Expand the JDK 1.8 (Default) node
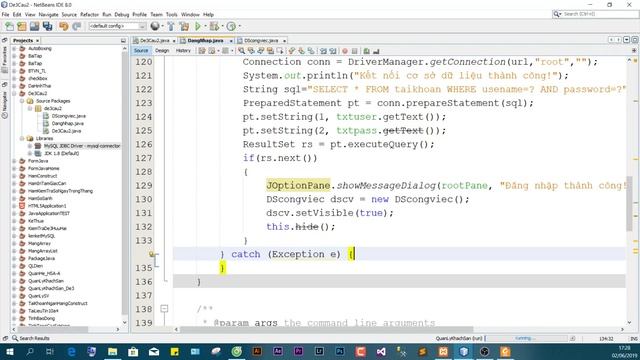The width and height of the screenshot is (640, 360). point(30,153)
